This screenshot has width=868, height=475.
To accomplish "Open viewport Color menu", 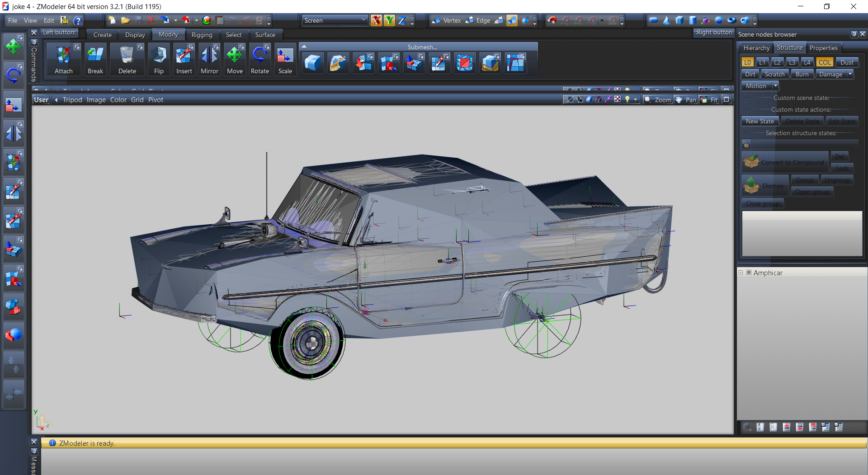I will (118, 100).
